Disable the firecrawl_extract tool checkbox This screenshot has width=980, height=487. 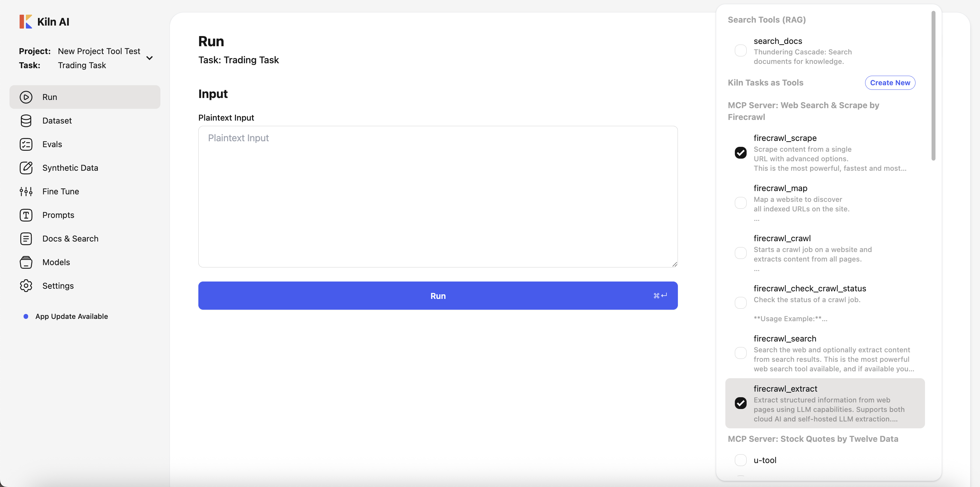click(740, 403)
